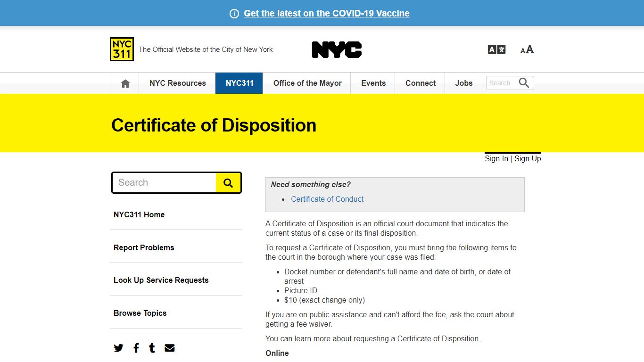Click the yellow sidebar search button

point(228,183)
